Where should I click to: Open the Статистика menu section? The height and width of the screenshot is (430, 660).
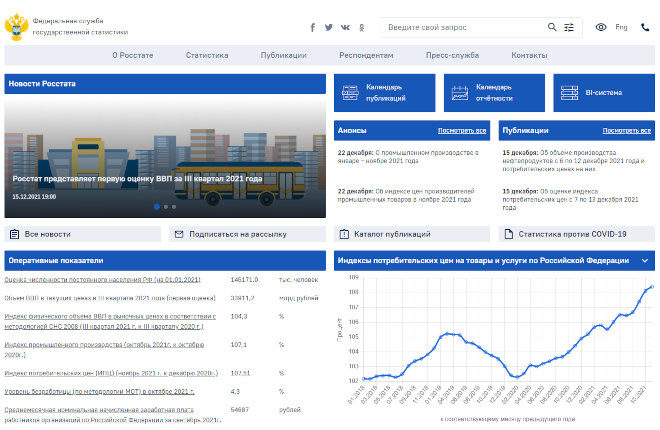(207, 56)
